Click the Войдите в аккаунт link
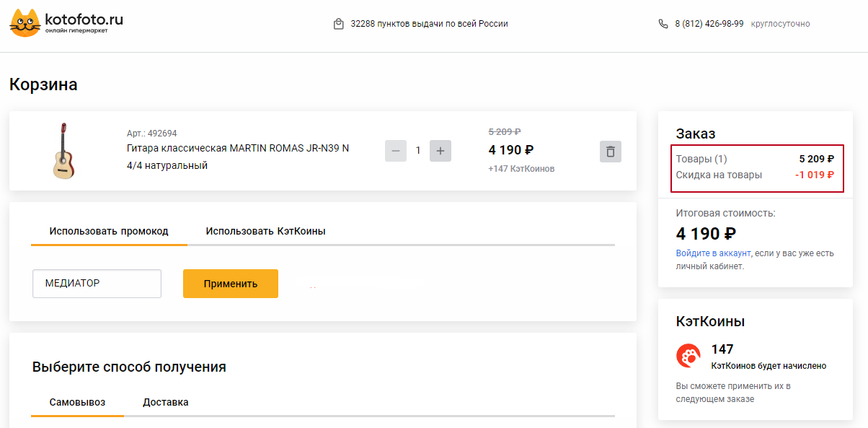This screenshot has width=868, height=428. pos(713,253)
